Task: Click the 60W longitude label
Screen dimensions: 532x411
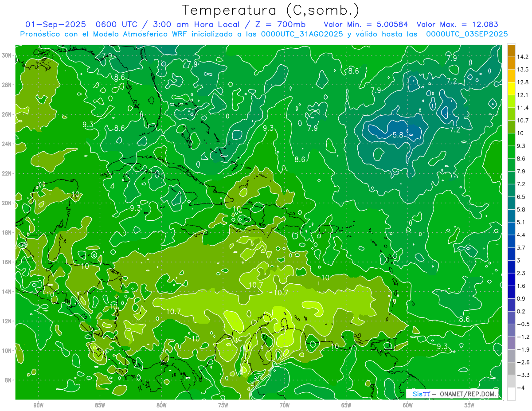Action: 408,405
